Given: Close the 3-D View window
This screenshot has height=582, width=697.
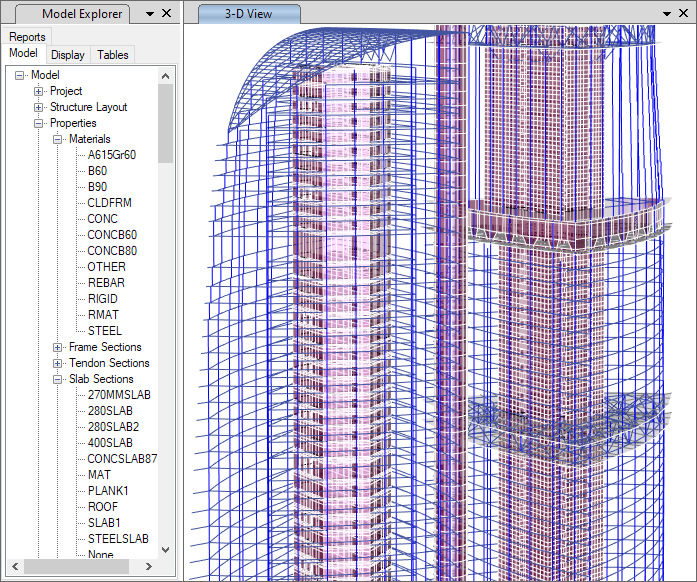Looking at the screenshot, I should tap(685, 14).
